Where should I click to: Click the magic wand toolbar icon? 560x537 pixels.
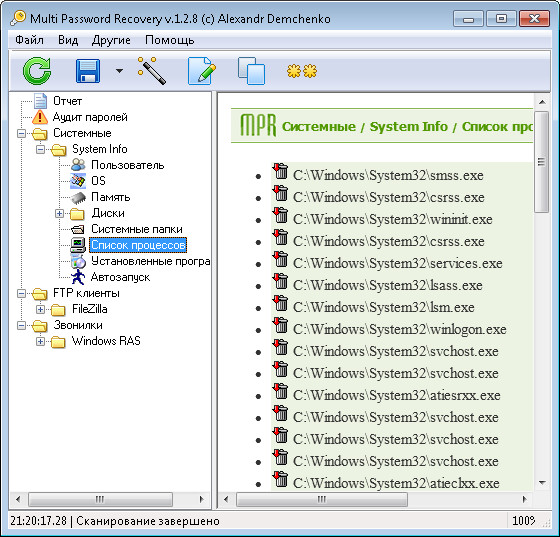tap(151, 70)
